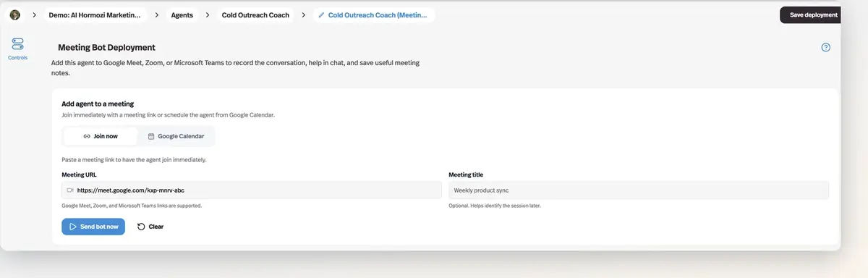Click the Meeting Bot Deployment heading
This screenshot has height=278, width=868.
[x=107, y=48]
